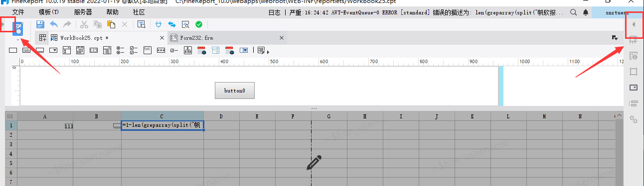This screenshot has height=186, width=644.
Task: Click the error log message text
Action: (x=426, y=12)
